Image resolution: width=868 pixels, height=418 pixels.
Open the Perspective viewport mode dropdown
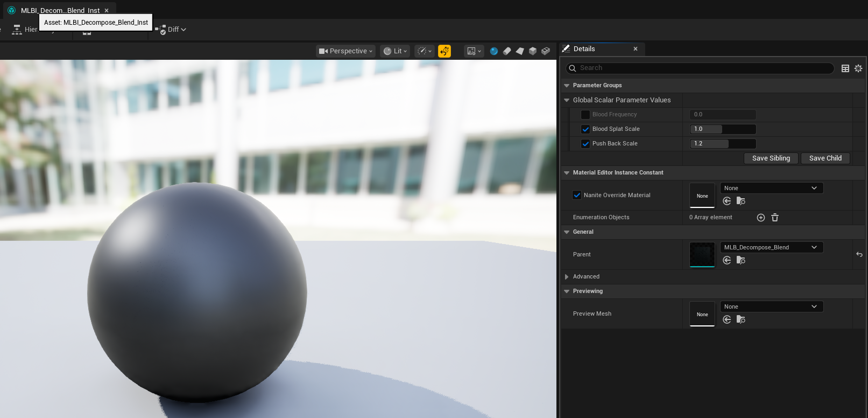[345, 51]
